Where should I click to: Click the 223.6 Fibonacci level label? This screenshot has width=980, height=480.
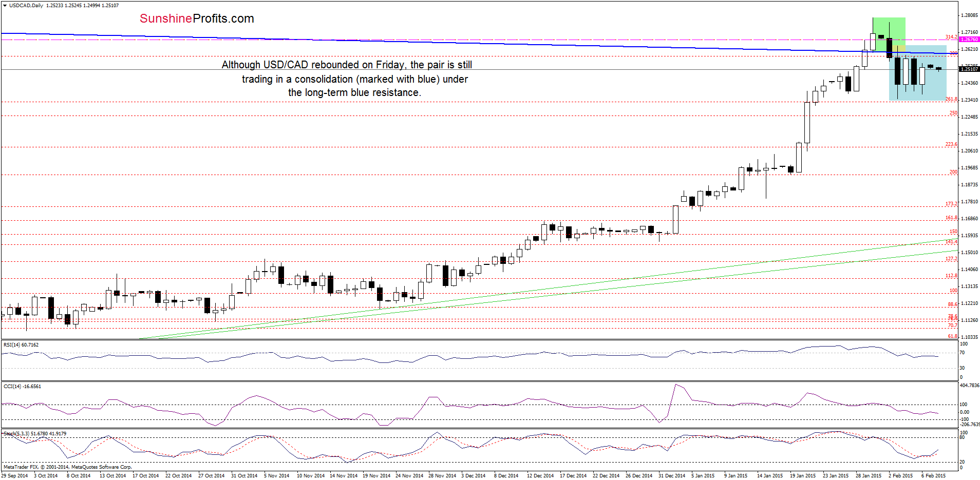pos(951,144)
